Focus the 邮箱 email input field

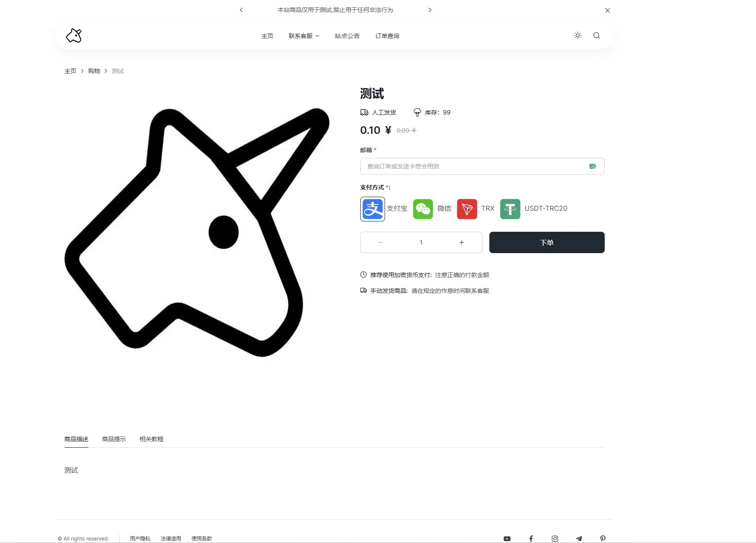(x=482, y=166)
